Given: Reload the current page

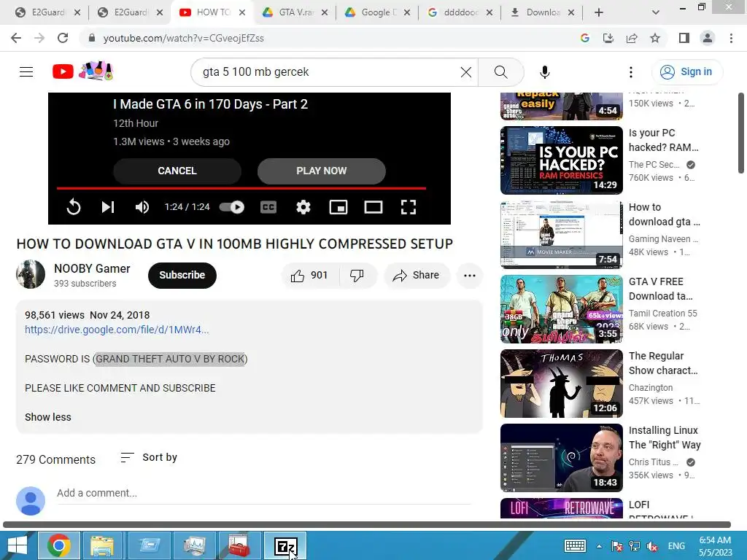Looking at the screenshot, I should [63, 38].
